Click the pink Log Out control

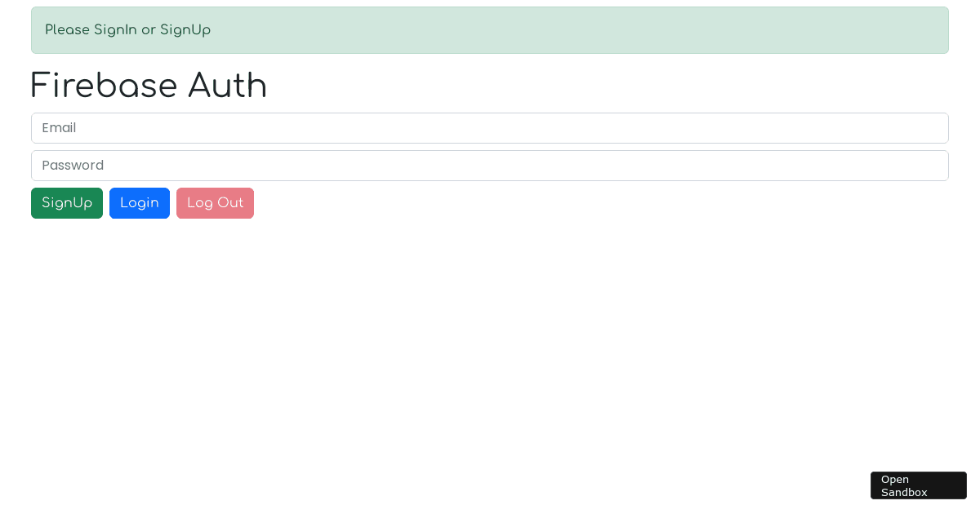(215, 203)
